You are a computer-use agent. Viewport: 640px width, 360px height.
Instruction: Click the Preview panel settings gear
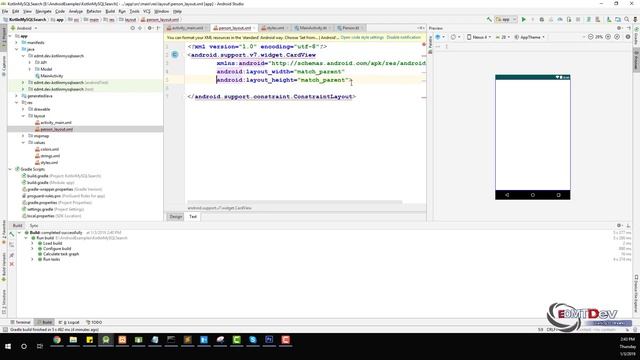pos(619,28)
